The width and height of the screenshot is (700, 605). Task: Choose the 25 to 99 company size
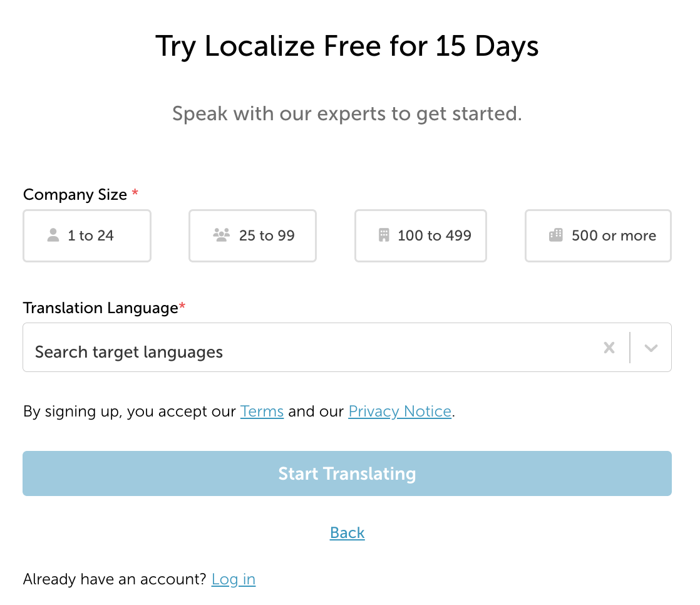point(253,235)
